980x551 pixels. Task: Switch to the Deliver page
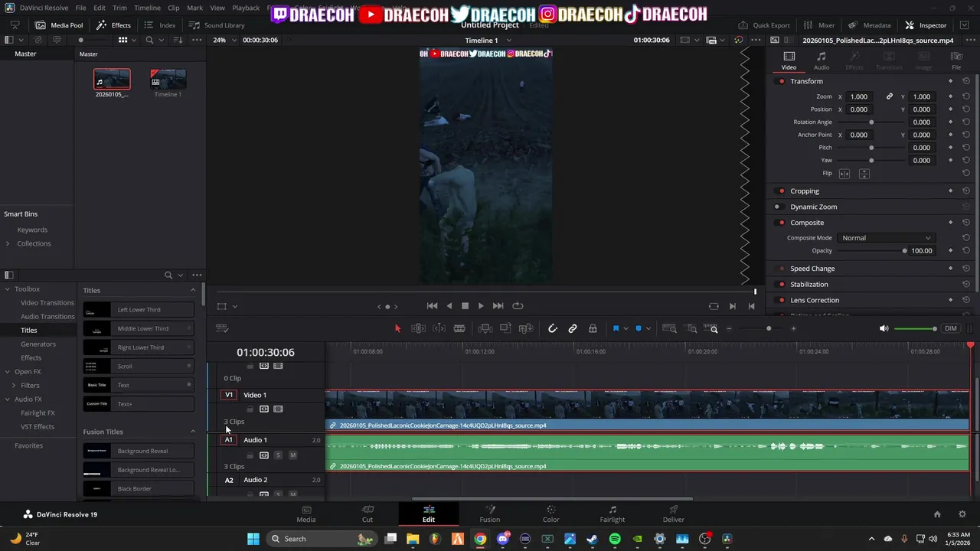(674, 514)
